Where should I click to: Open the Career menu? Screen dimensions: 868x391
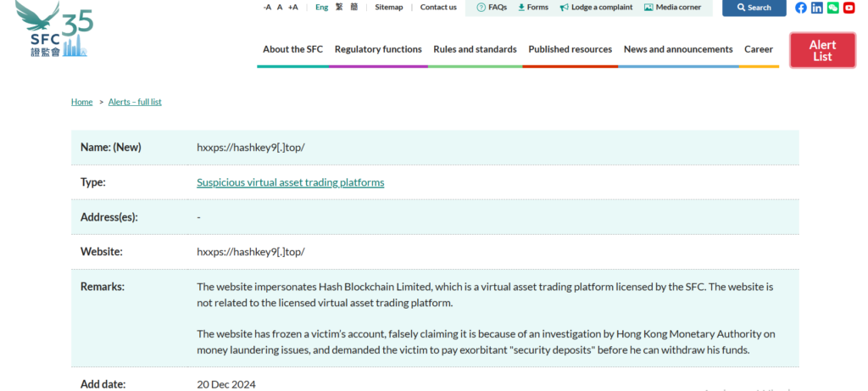coord(759,49)
